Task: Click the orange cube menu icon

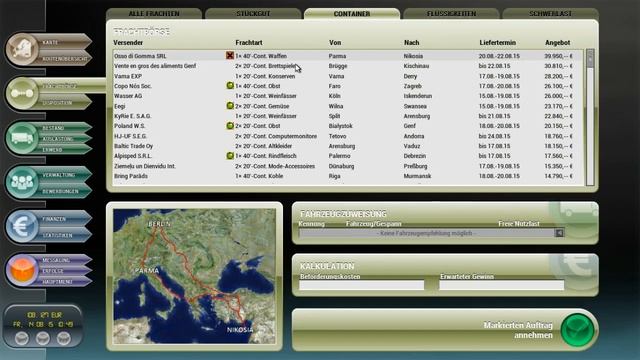Action: pyautogui.click(x=22, y=270)
